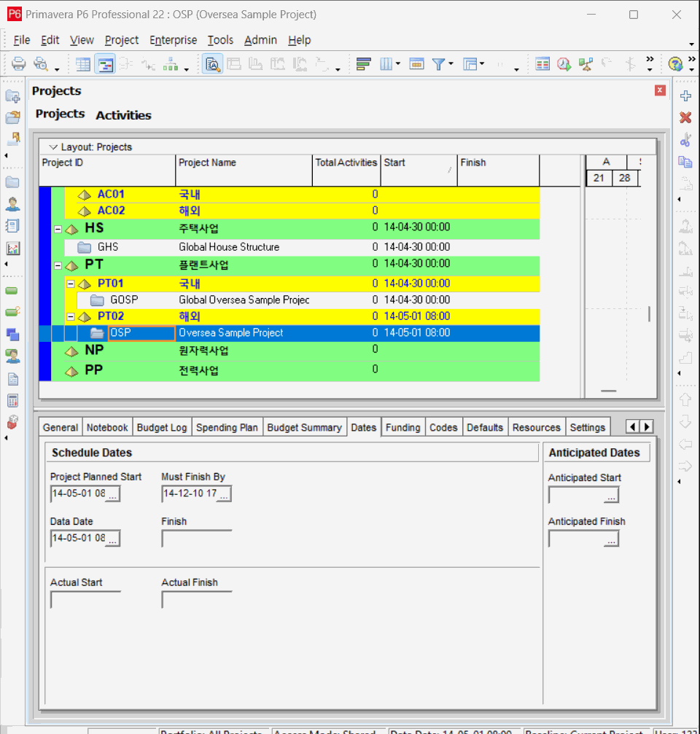This screenshot has width=700, height=734.
Task: Show the table view layout icon
Action: (83, 64)
